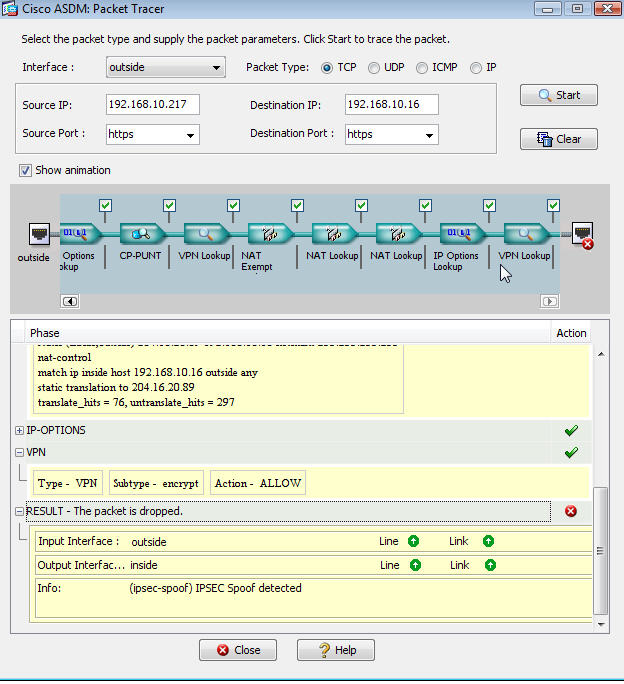Viewport: 624px width, 684px height.
Task: Click Output Interface Line status icon
Action: click(415, 565)
